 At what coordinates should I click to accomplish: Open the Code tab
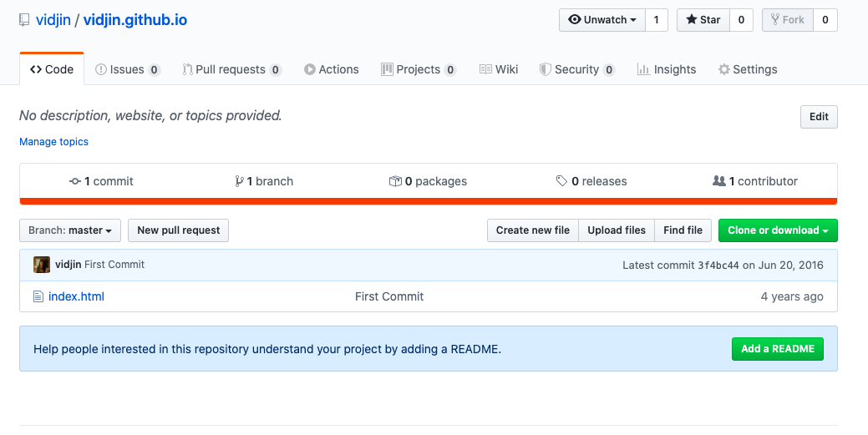[52, 69]
